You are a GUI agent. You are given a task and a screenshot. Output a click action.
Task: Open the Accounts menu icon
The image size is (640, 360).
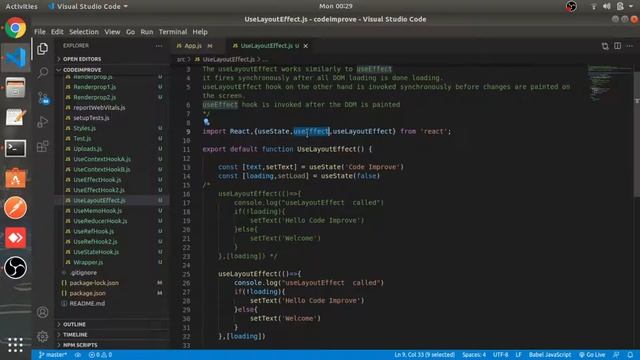[42, 313]
